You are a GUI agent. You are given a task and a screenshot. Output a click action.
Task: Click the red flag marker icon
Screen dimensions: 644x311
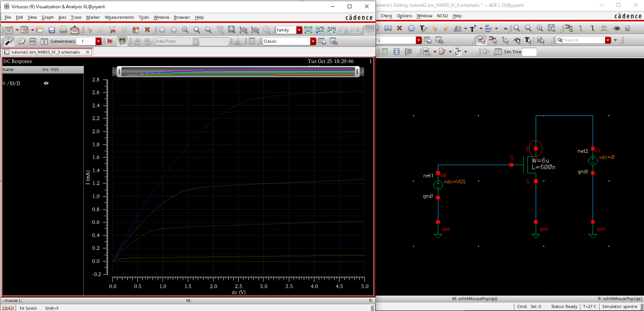click(x=110, y=41)
